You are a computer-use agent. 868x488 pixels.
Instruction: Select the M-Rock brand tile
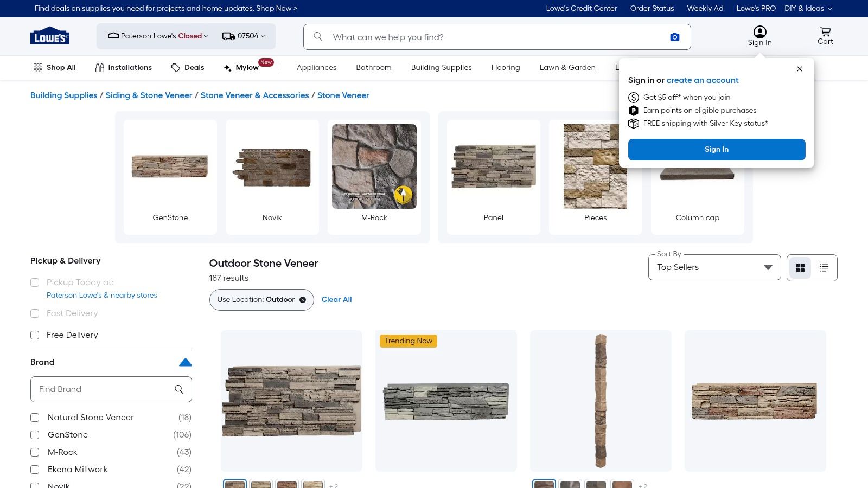[x=374, y=177]
